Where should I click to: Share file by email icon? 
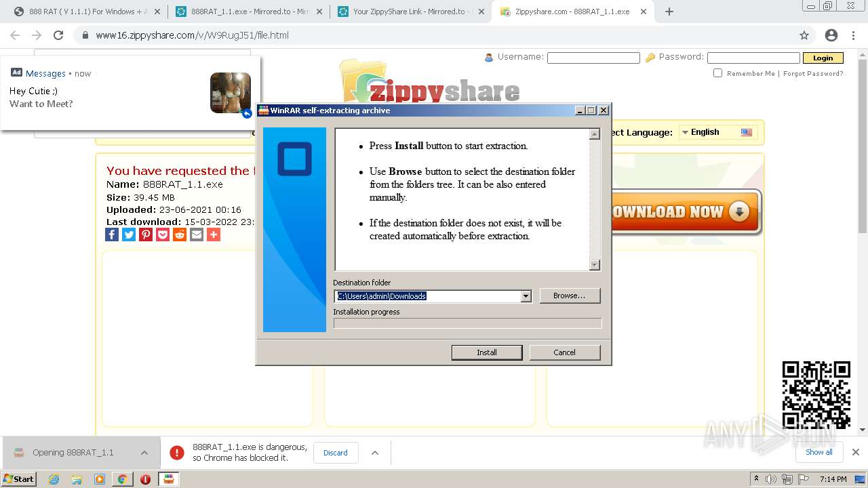(197, 235)
